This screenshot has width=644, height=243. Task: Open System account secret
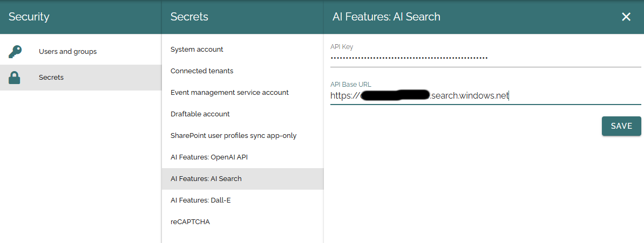(243, 49)
